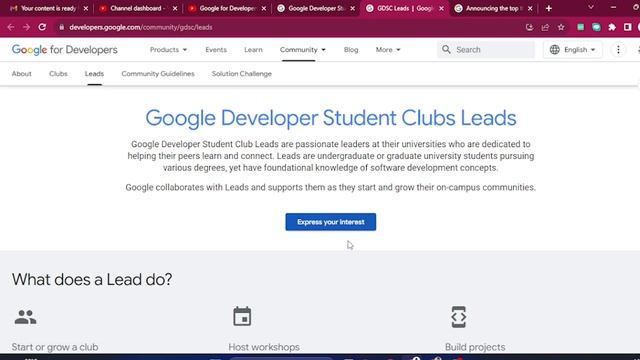The width and height of the screenshot is (640, 360).
Task: Click into the Search field
Action: [486, 50]
